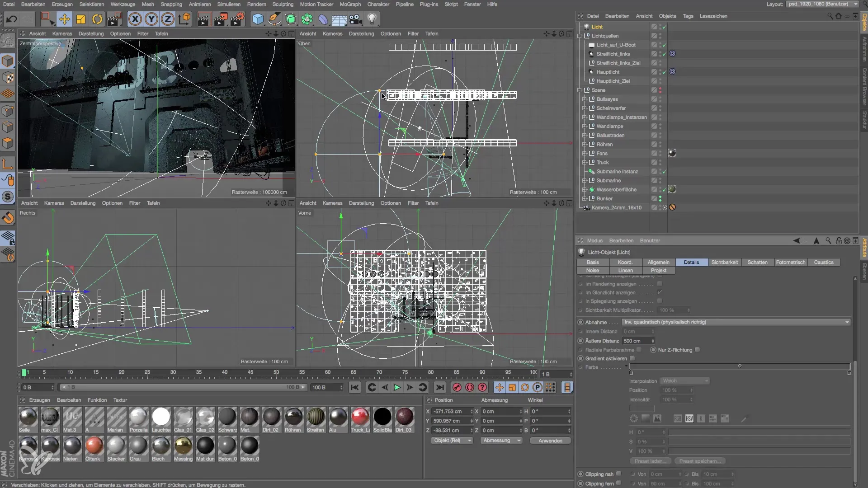Enable Gradient aktivieren checkbox
The width and height of the screenshot is (868, 488).
click(632, 358)
